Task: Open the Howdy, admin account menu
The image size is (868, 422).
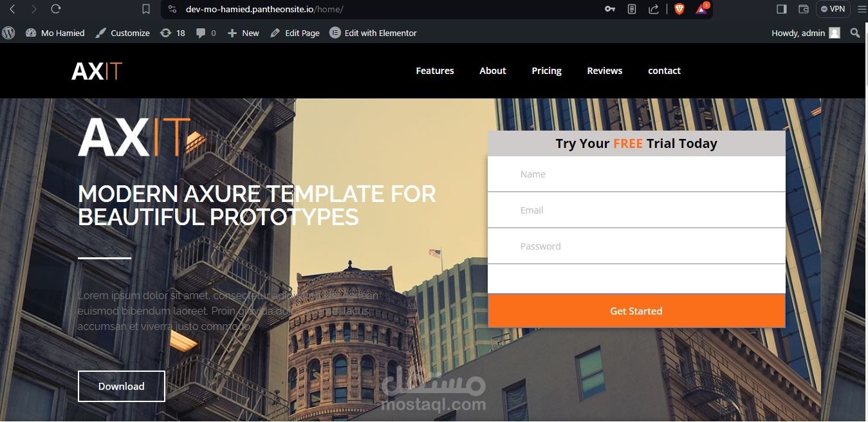Action: [x=806, y=33]
